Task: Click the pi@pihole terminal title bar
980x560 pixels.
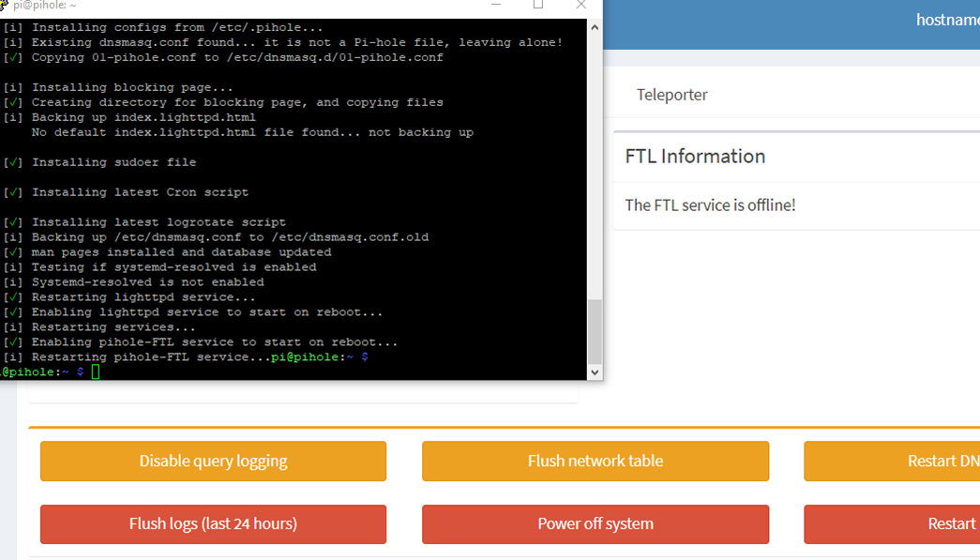Action: [x=250, y=6]
